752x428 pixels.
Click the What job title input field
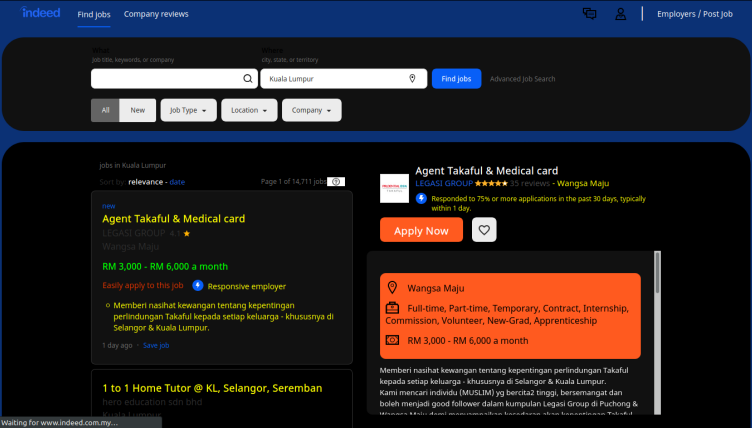[x=175, y=79]
